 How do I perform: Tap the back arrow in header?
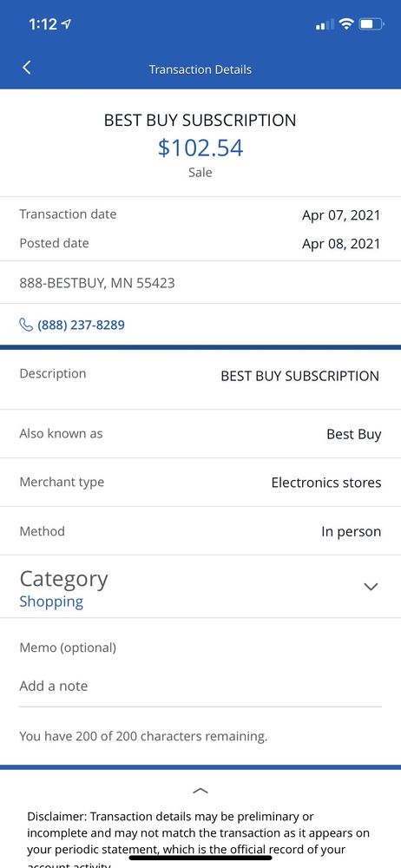point(27,68)
